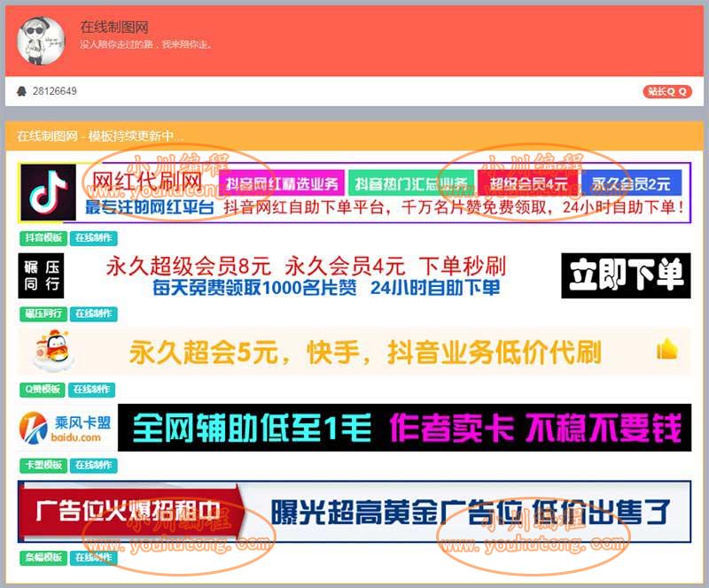
Task: Click 在线制作 next to the 卡盟模板 tag
Action: point(94,465)
